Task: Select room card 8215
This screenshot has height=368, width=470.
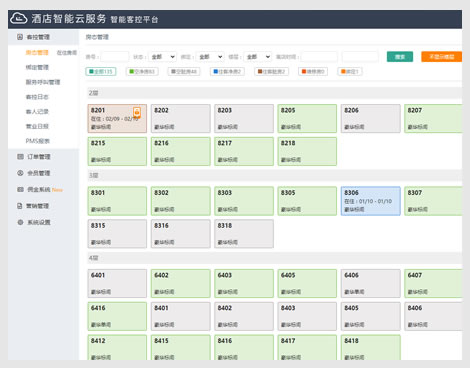Action: point(117,151)
